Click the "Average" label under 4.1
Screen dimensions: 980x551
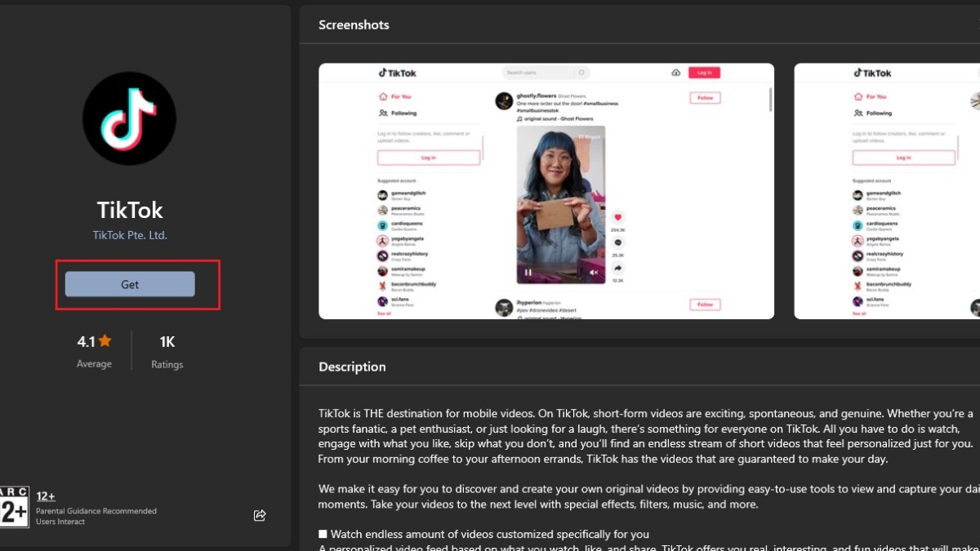pyautogui.click(x=94, y=364)
